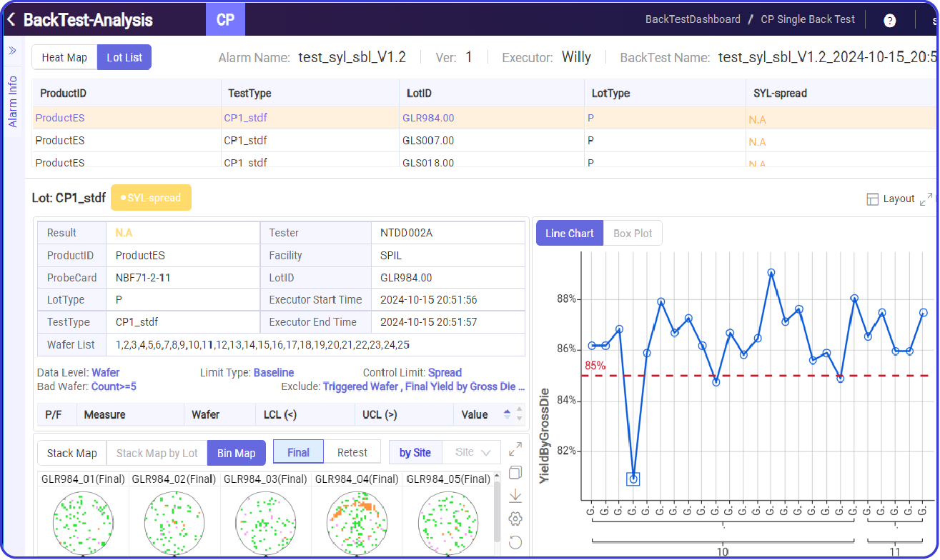Click the download icon beside the bin maps
This screenshot has width=940, height=560.
tap(515, 495)
